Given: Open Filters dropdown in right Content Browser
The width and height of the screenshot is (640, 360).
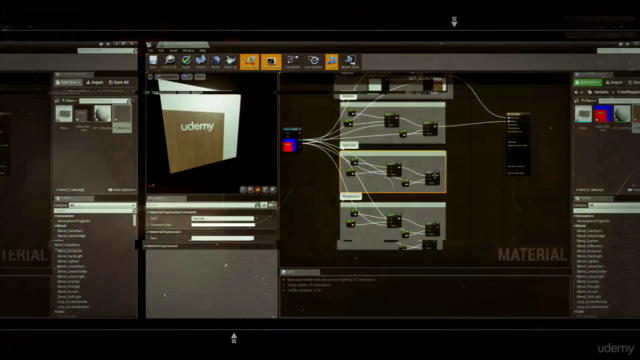Looking at the screenshot, I should point(589,100).
